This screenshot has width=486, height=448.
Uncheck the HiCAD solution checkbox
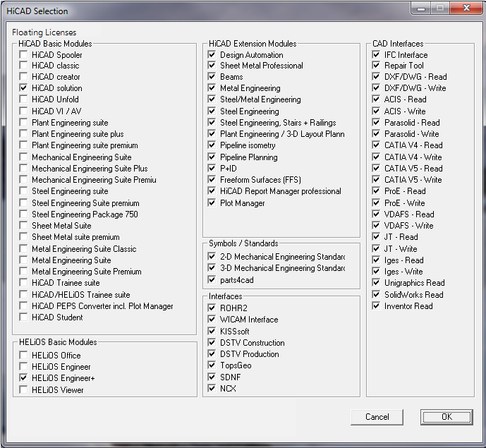click(x=23, y=88)
